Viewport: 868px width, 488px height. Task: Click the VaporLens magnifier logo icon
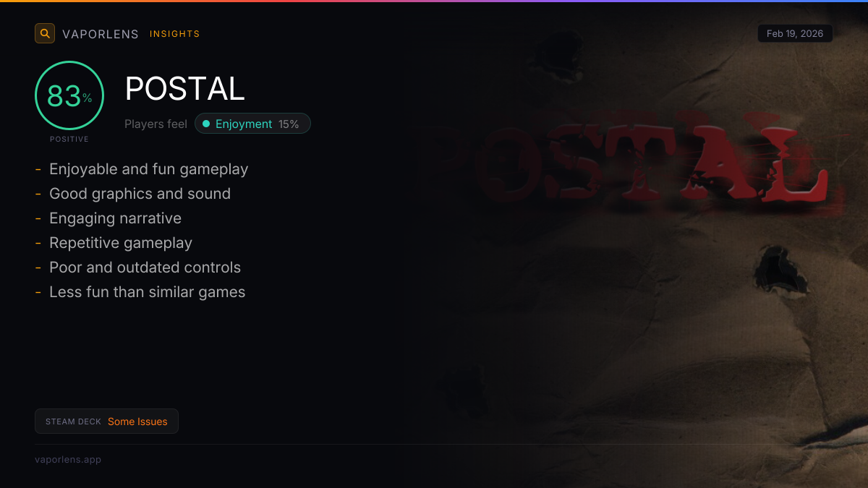tap(45, 33)
